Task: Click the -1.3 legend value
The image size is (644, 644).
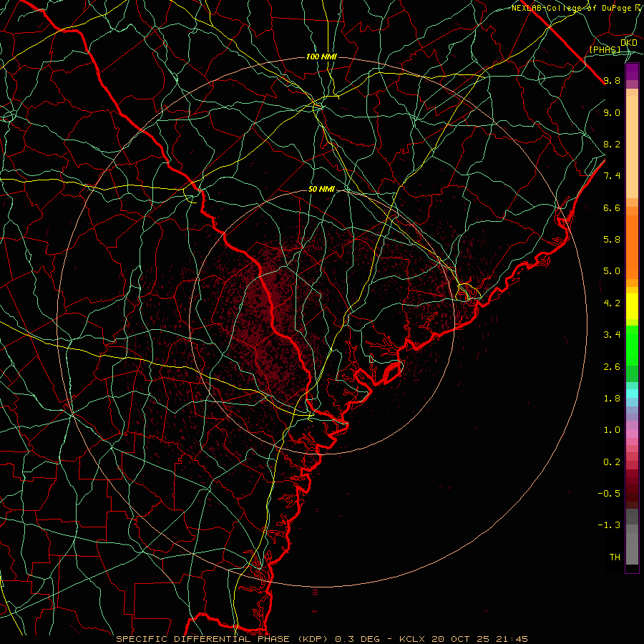Action: click(609, 525)
